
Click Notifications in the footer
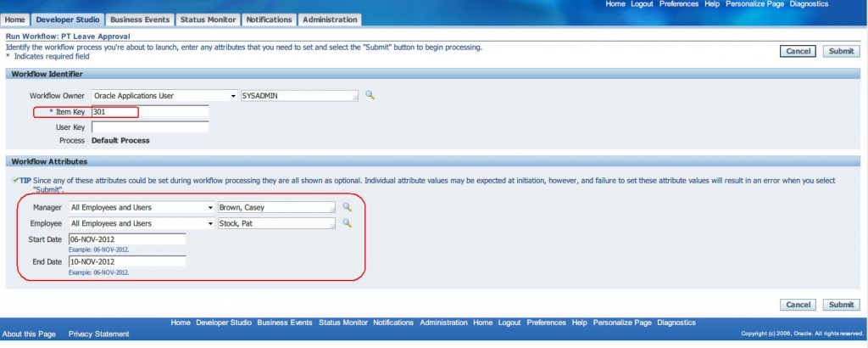tap(393, 323)
